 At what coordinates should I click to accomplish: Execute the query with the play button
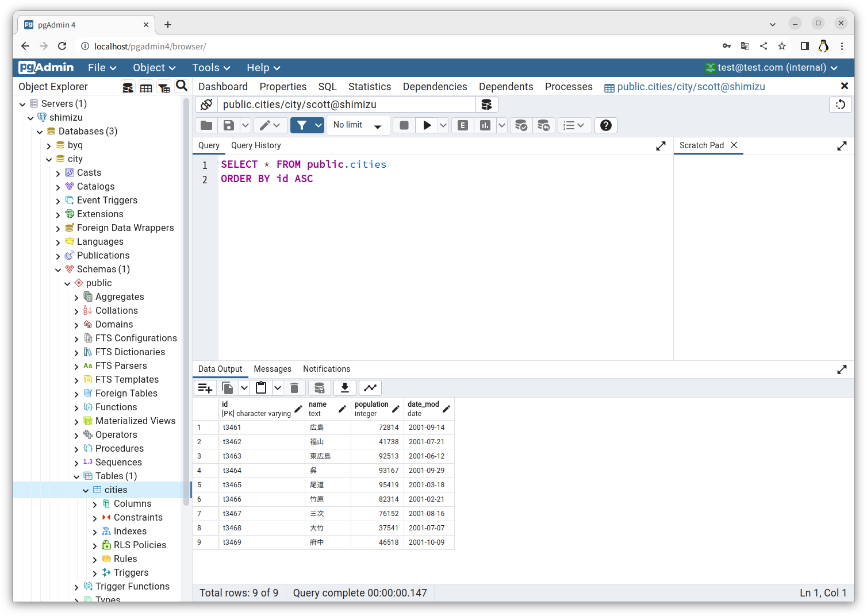pos(427,125)
